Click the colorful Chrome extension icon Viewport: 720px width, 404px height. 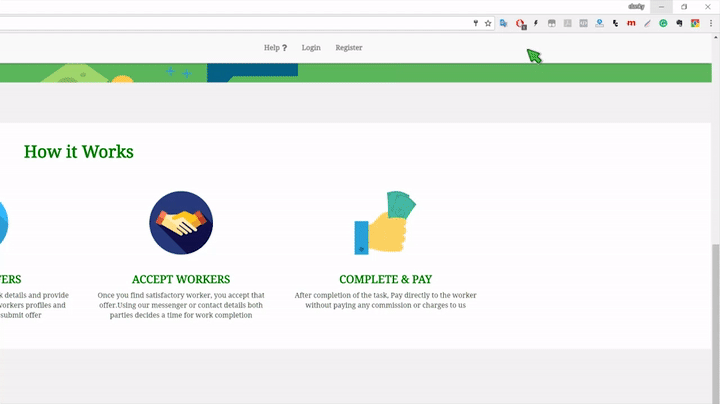coord(694,23)
